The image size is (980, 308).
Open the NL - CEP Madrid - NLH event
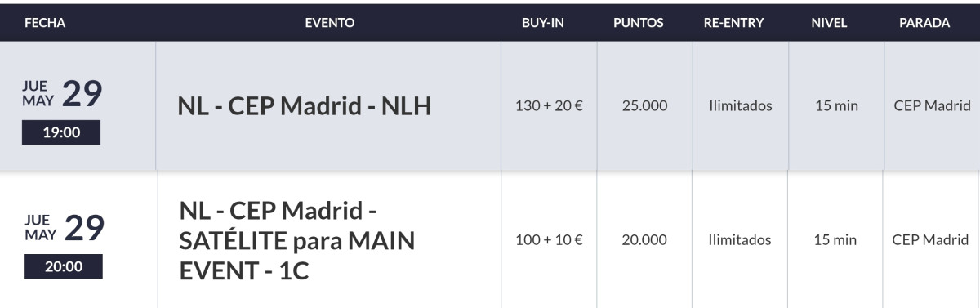[x=304, y=105]
